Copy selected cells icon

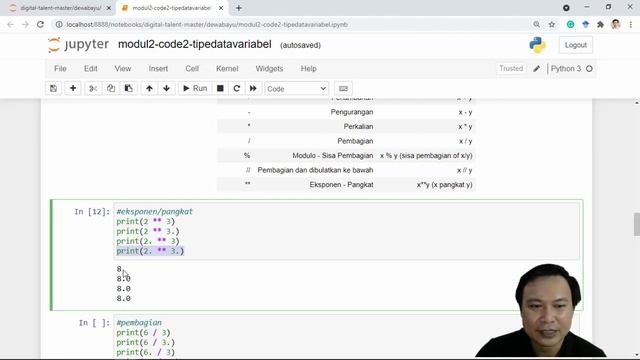tap(111, 89)
